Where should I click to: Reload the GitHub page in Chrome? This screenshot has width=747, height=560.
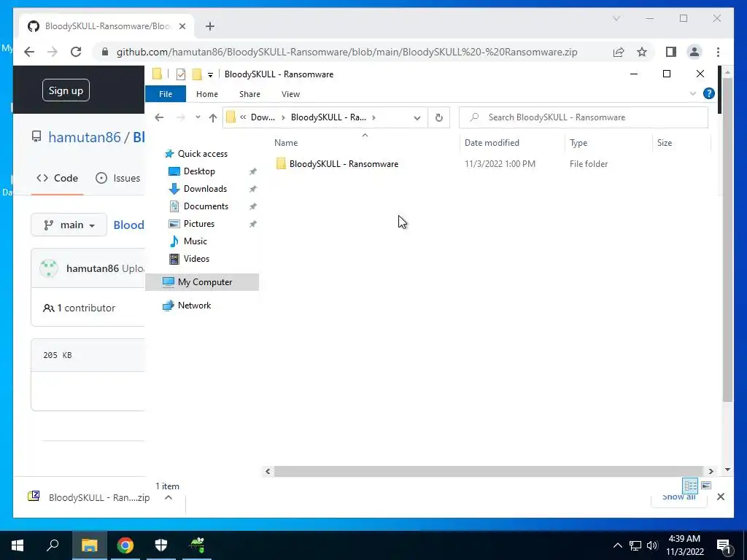[x=76, y=52]
